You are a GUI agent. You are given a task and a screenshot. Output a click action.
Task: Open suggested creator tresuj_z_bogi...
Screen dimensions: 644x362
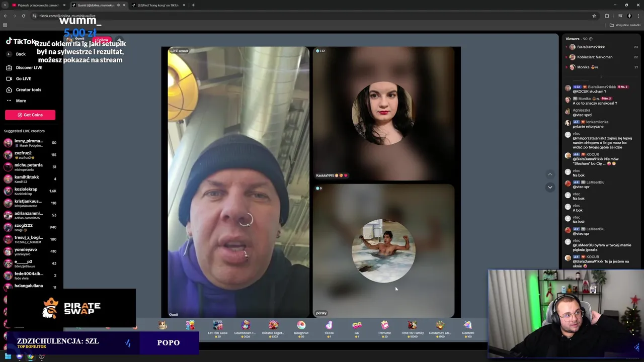click(30, 239)
